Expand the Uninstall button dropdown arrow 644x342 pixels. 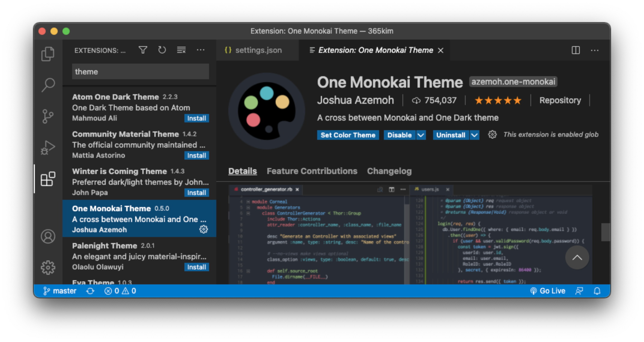tap(474, 135)
